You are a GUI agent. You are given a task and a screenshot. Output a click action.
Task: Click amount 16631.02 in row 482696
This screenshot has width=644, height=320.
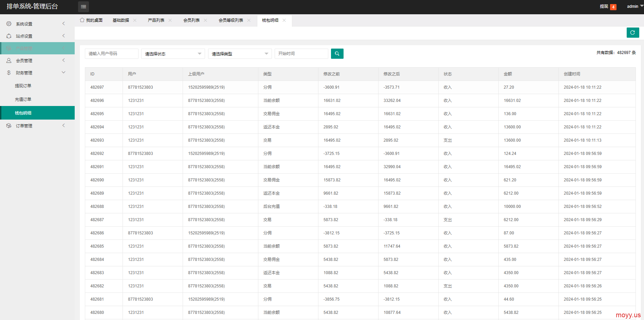pos(512,101)
